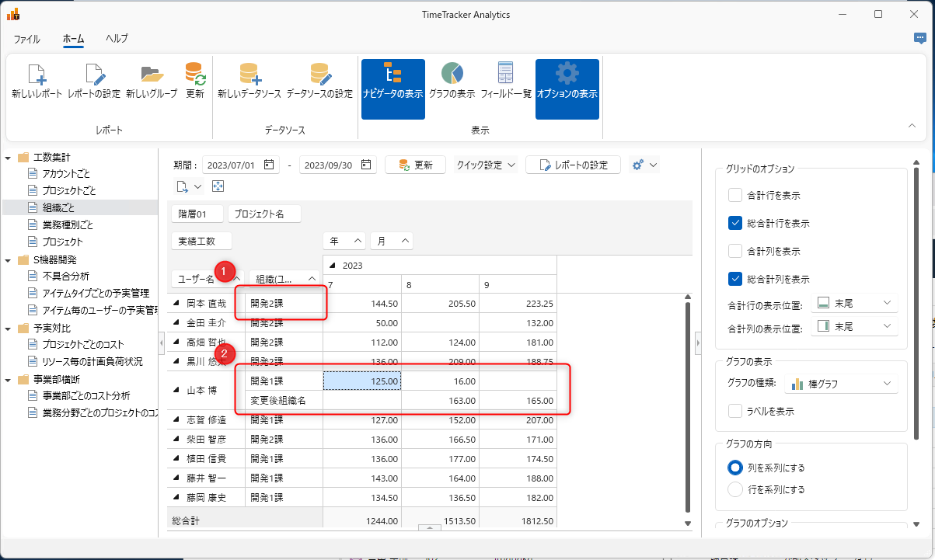Open the フィールド一覧 panel icon
Screen dimensions: 935x560
(506, 75)
